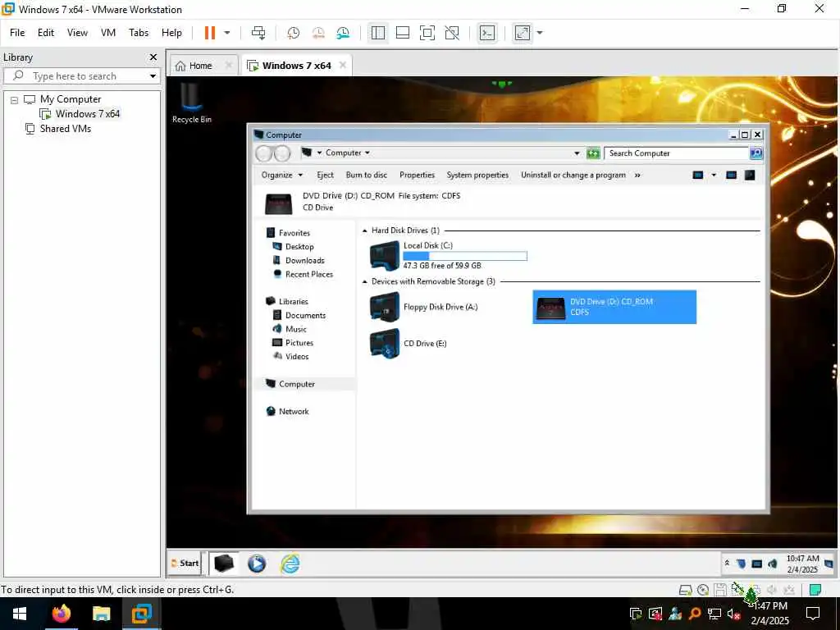Open the library search dropdown arrow

pos(153,76)
